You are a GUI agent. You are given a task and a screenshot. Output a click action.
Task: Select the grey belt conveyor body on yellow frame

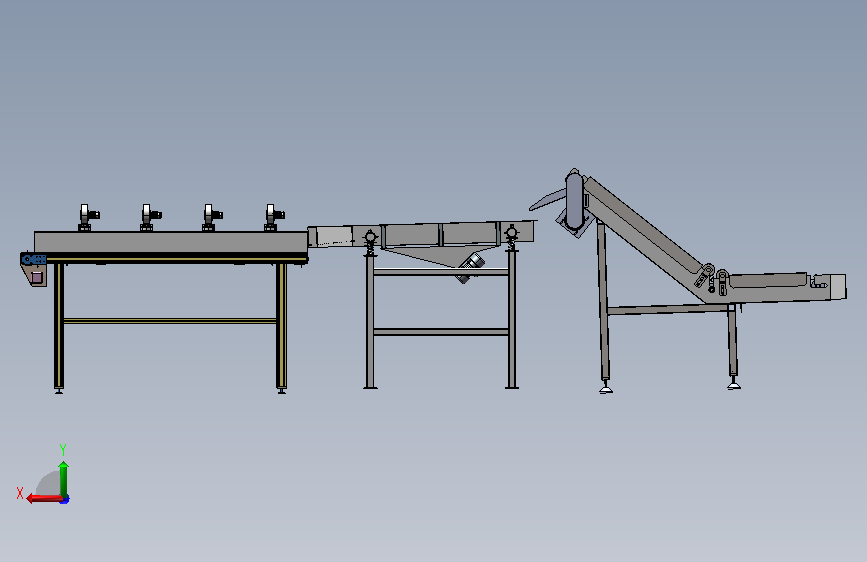[171, 242]
